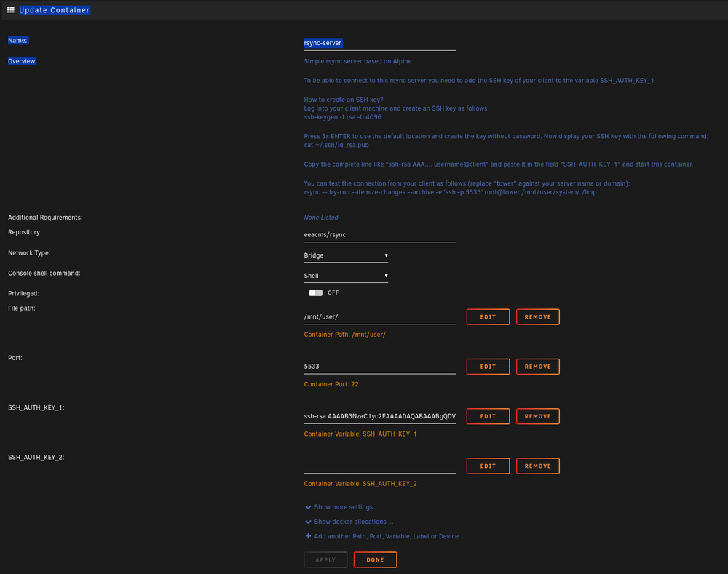This screenshot has height=574, width=728.
Task: Click the Name: label
Action: 17,41
